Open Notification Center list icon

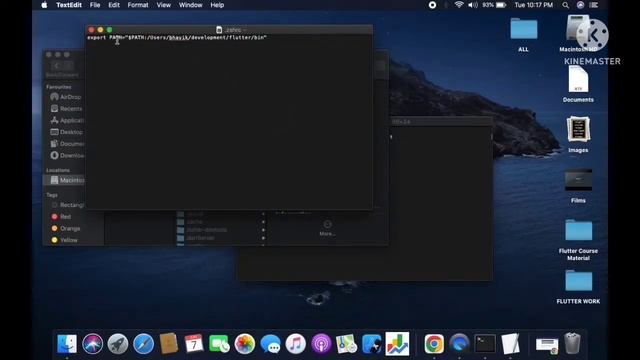point(594,5)
